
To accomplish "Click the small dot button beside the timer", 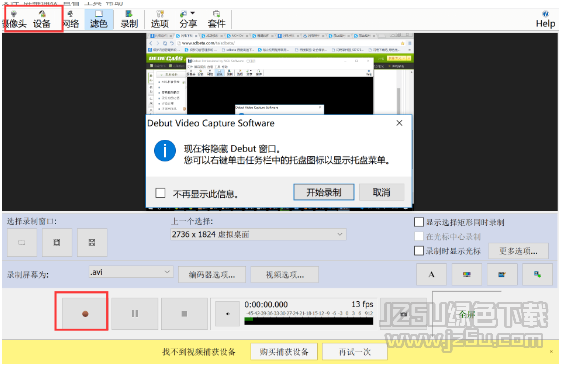I will coord(228,314).
